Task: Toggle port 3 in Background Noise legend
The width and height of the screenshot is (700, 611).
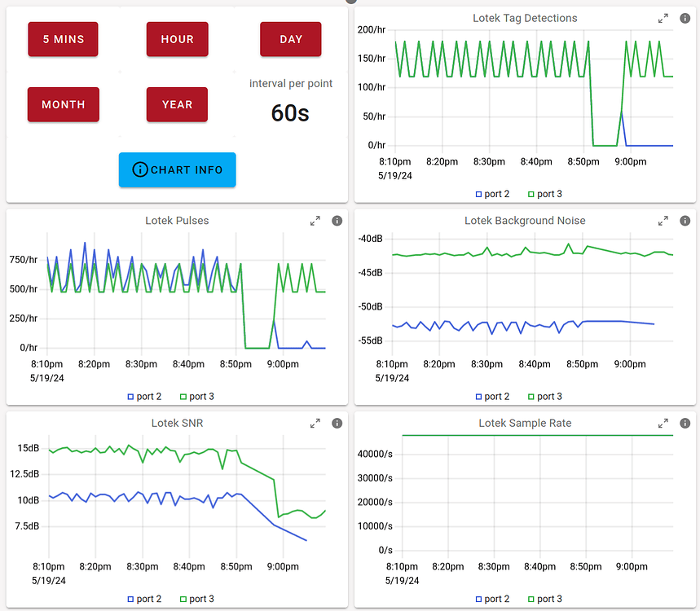Action: pos(544,397)
